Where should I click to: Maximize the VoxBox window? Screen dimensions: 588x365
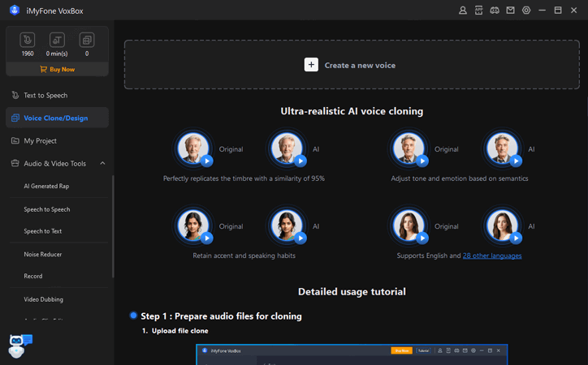point(558,11)
